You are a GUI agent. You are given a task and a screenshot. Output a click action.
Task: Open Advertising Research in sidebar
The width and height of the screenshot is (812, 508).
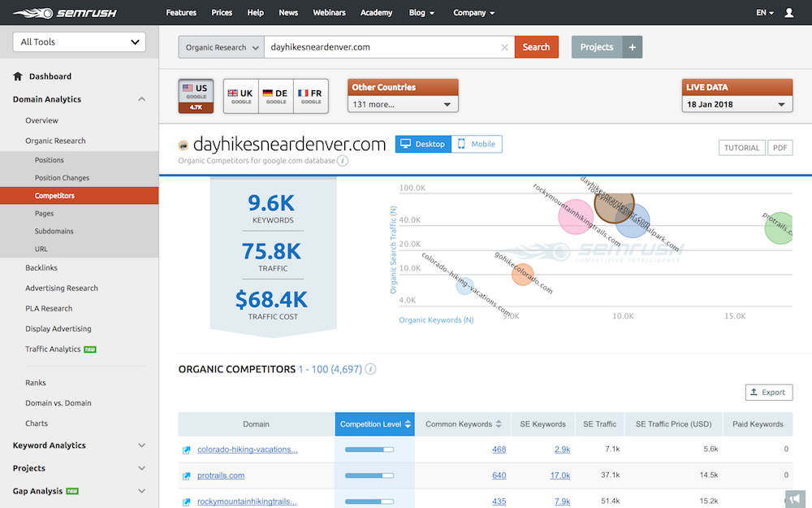[62, 289]
